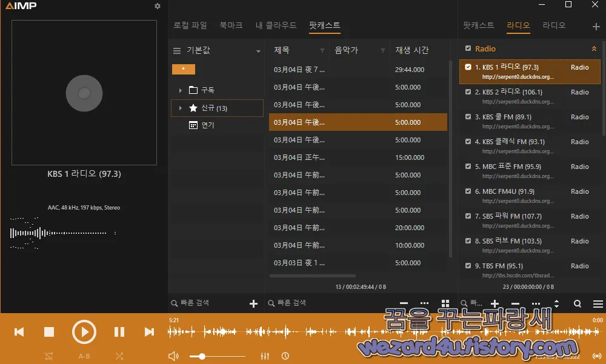Mute audio via the speaker icon
606x364 pixels.
pos(173,356)
